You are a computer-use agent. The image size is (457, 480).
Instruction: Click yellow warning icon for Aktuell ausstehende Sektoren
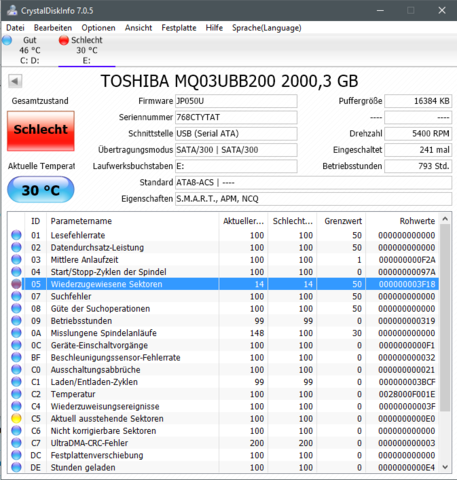click(x=16, y=418)
